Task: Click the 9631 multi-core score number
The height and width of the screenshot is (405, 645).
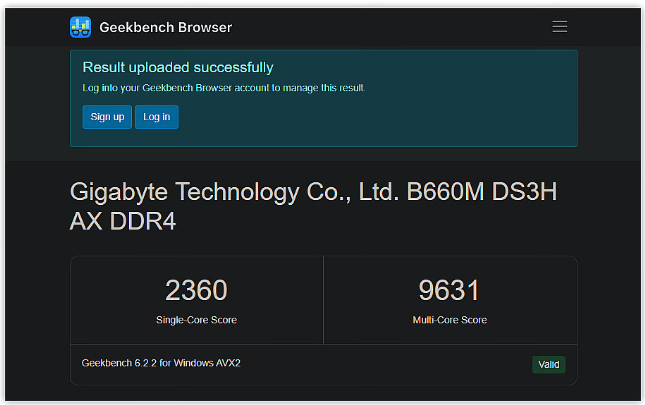Action: pos(449,291)
